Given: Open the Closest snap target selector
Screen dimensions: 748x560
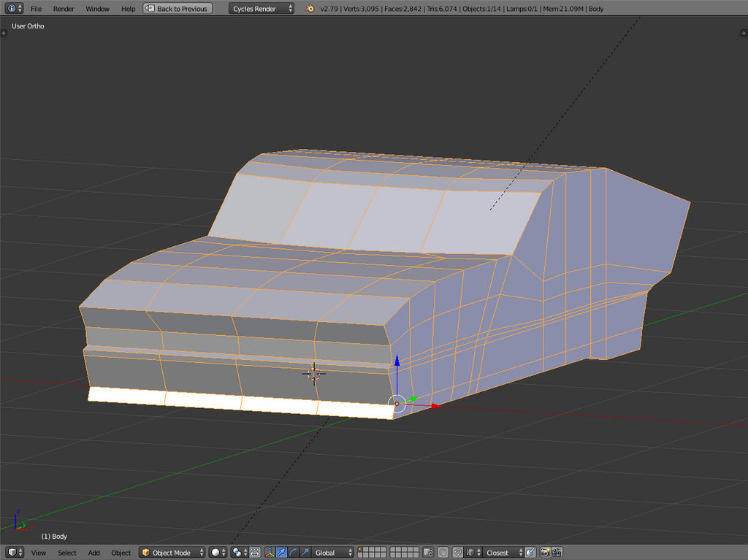Looking at the screenshot, I should click(502, 553).
